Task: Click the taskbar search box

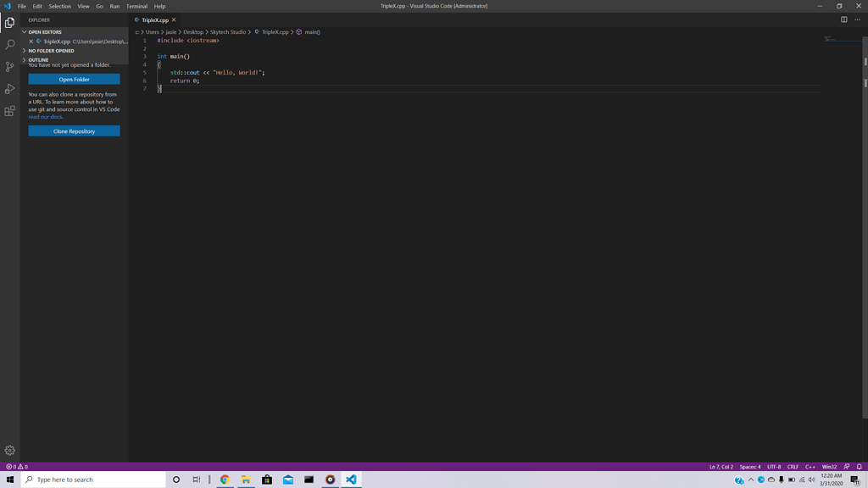Action: tap(93, 480)
